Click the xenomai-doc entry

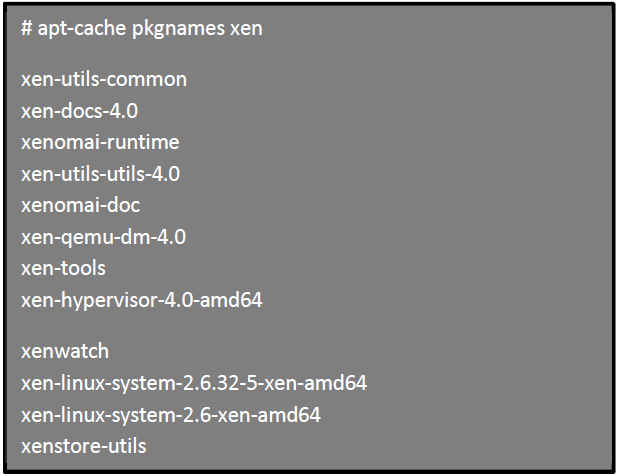[x=80, y=205]
